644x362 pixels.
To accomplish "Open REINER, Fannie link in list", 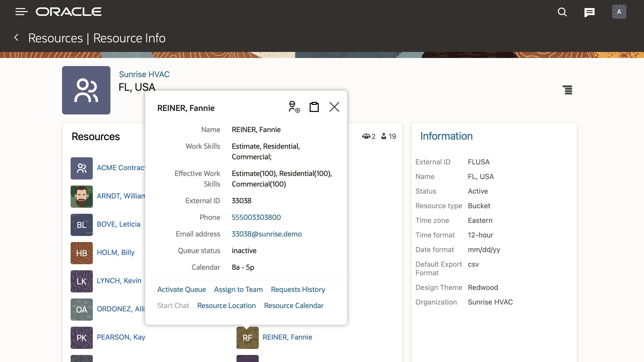I will coord(287,337).
